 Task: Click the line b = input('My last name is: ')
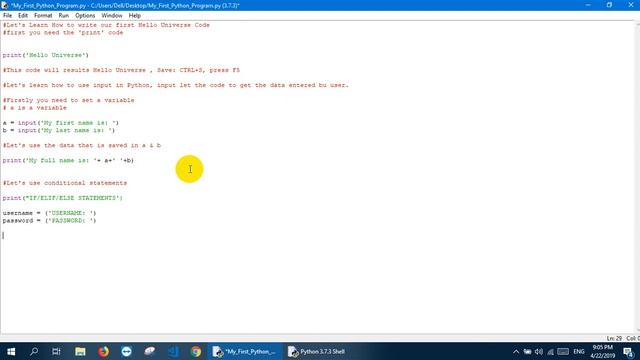[59, 130]
